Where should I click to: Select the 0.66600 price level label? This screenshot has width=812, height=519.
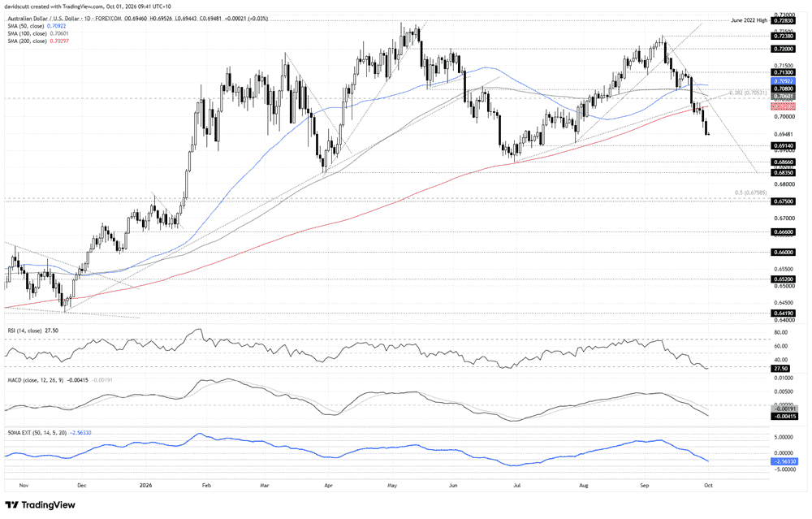pyautogui.click(x=783, y=232)
